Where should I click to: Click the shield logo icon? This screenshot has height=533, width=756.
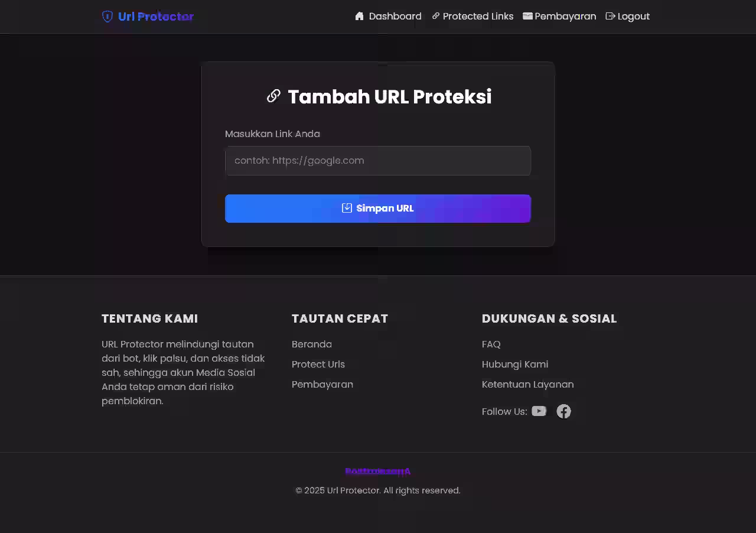(x=107, y=17)
